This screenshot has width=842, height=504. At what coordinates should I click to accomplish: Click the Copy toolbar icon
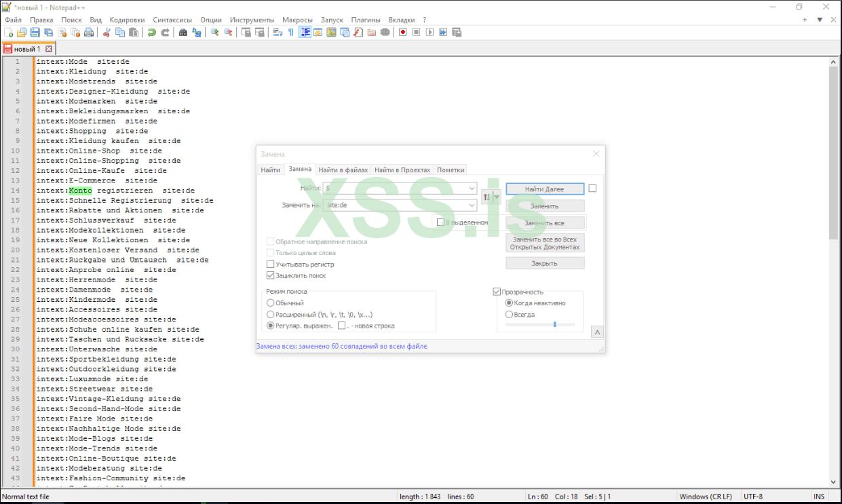[x=120, y=32]
